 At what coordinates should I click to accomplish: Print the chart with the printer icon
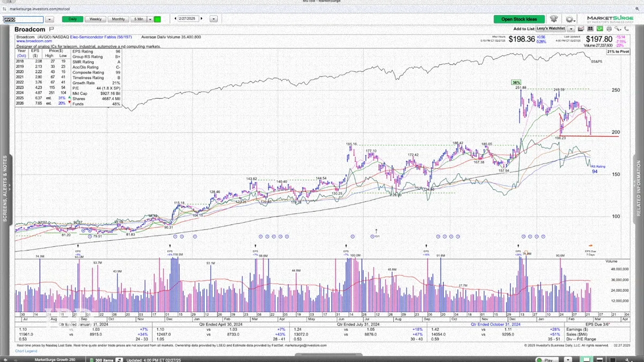pos(609,28)
